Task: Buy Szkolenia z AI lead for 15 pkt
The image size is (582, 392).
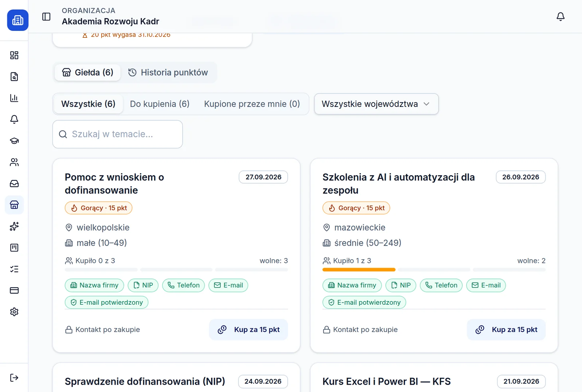Action: tap(506, 330)
